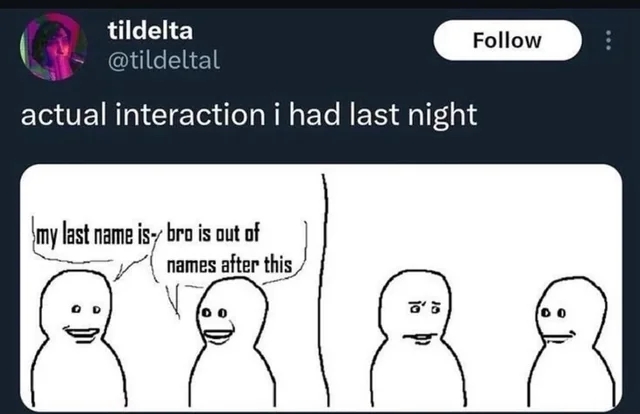Click the 'bro is out of names' bubble

point(229,251)
